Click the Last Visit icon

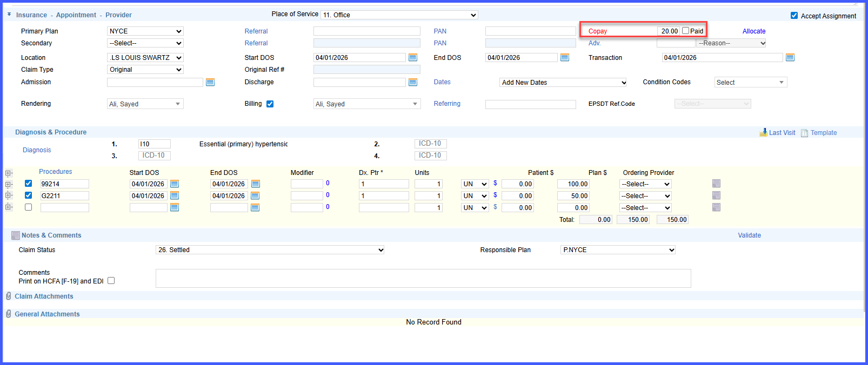[x=763, y=132]
